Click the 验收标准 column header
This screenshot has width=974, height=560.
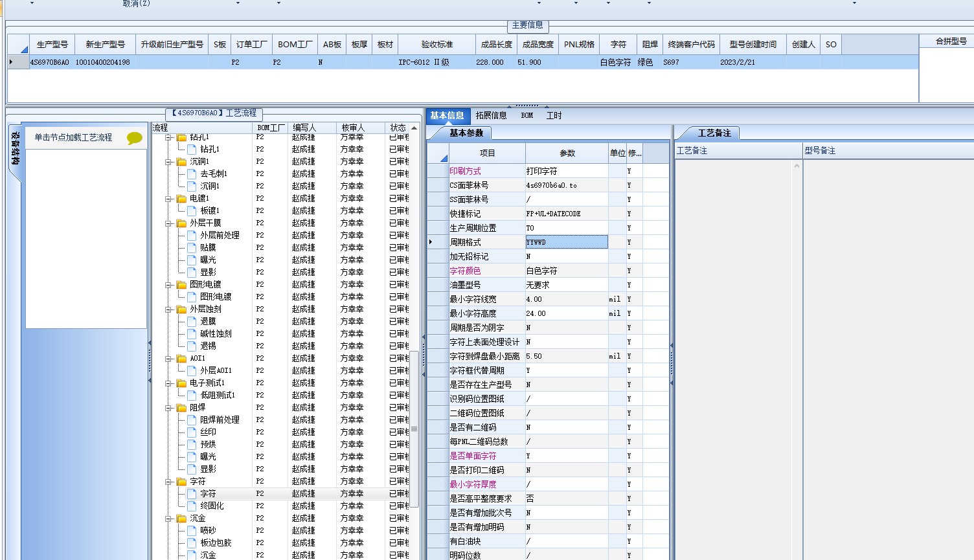tap(437, 44)
